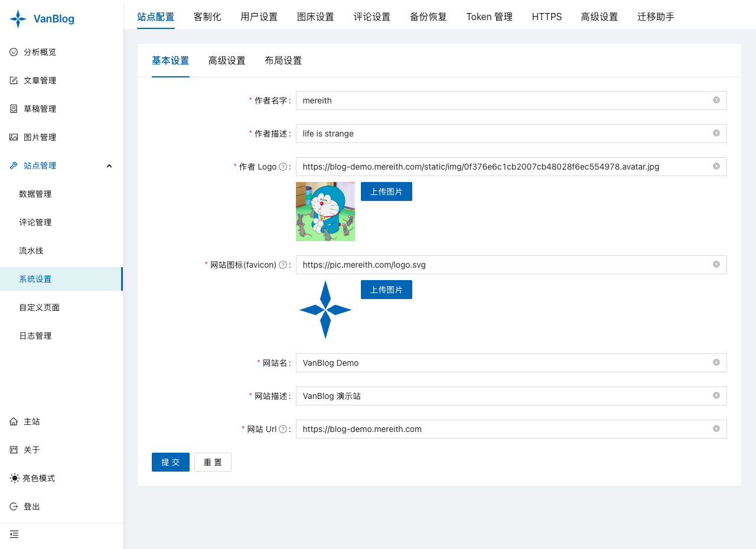Open the 图床设置 tab
Screen dimensions: 756x549
click(315, 17)
